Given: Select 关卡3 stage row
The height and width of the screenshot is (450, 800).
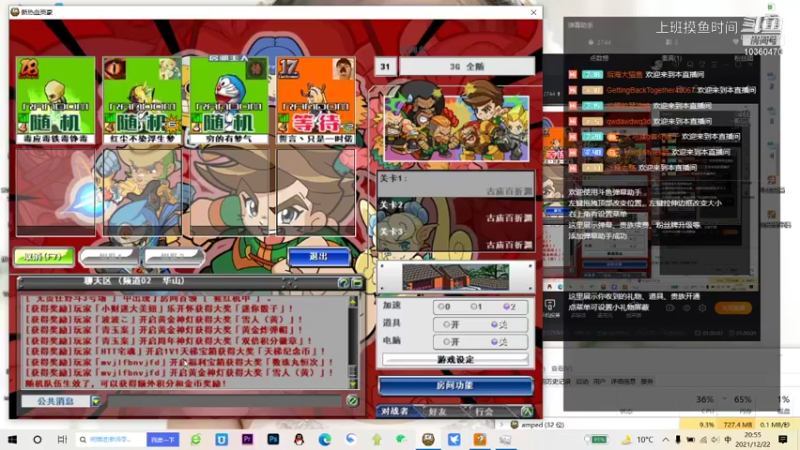Looking at the screenshot, I should 456,238.
